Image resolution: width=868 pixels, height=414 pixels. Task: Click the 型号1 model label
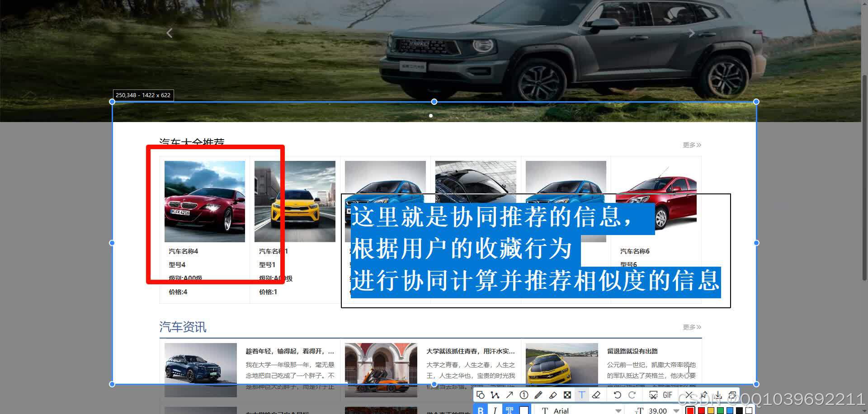click(x=267, y=265)
